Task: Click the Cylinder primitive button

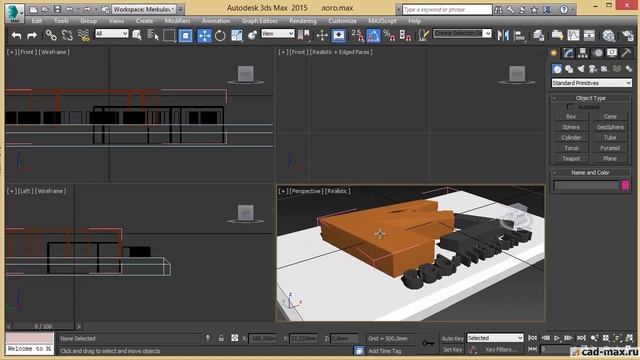Action: tap(571, 138)
